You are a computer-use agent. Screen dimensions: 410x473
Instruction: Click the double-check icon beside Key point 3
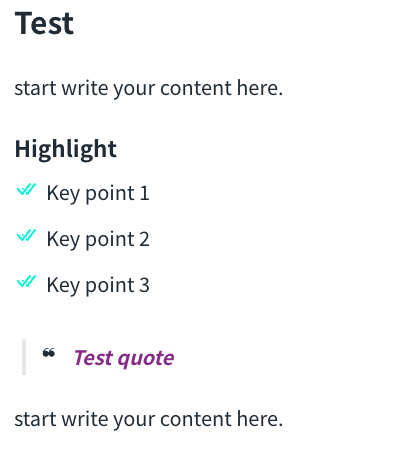26,281
